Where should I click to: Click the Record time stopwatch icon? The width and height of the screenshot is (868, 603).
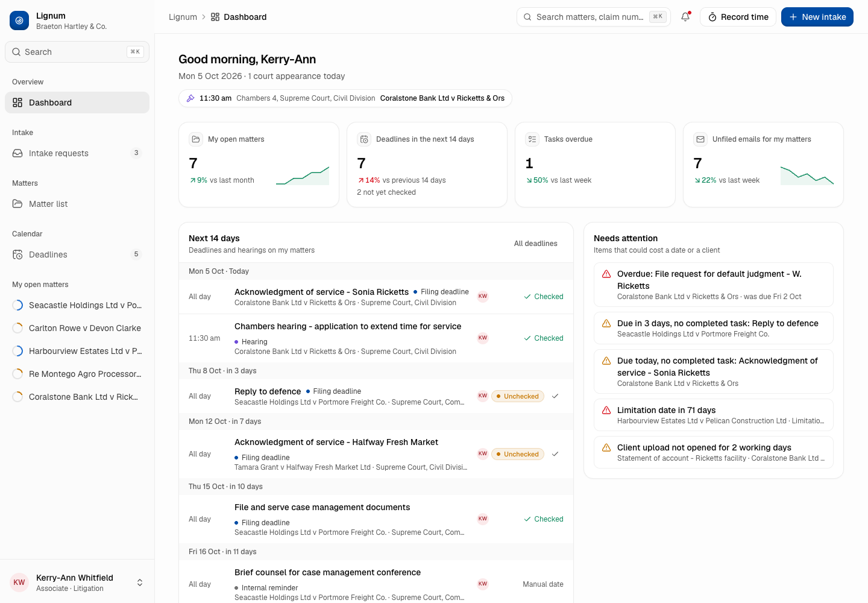(x=712, y=17)
